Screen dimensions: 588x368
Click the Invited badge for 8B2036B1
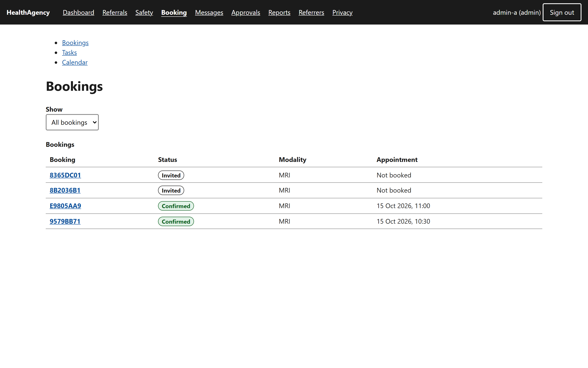171,190
